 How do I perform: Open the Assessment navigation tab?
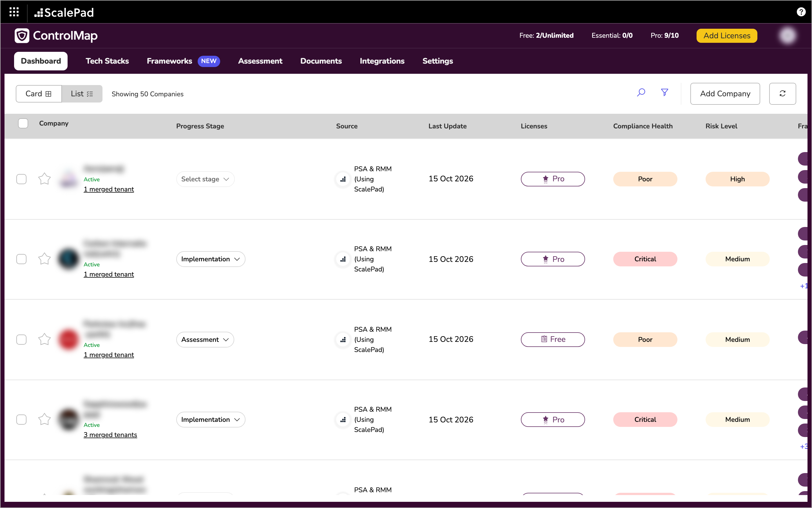(260, 61)
